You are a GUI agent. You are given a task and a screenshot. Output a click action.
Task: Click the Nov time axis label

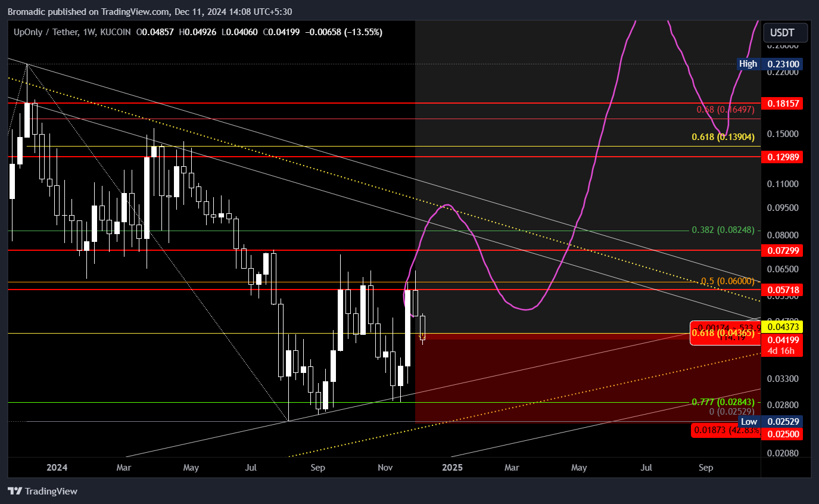pyautogui.click(x=385, y=468)
